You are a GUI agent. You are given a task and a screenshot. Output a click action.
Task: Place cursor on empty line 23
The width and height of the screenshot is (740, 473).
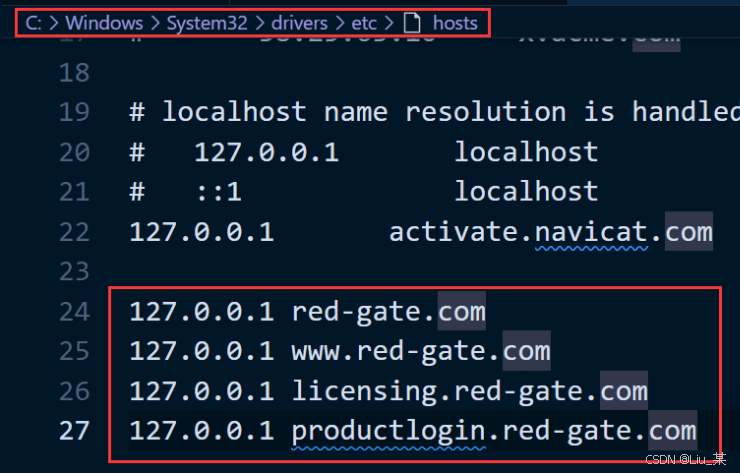(300, 272)
